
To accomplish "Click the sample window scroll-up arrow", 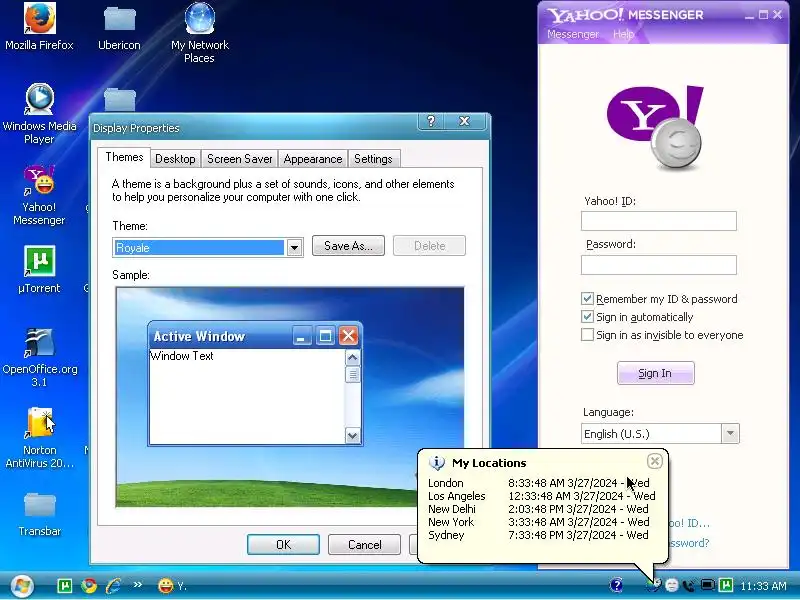I will 353,358.
